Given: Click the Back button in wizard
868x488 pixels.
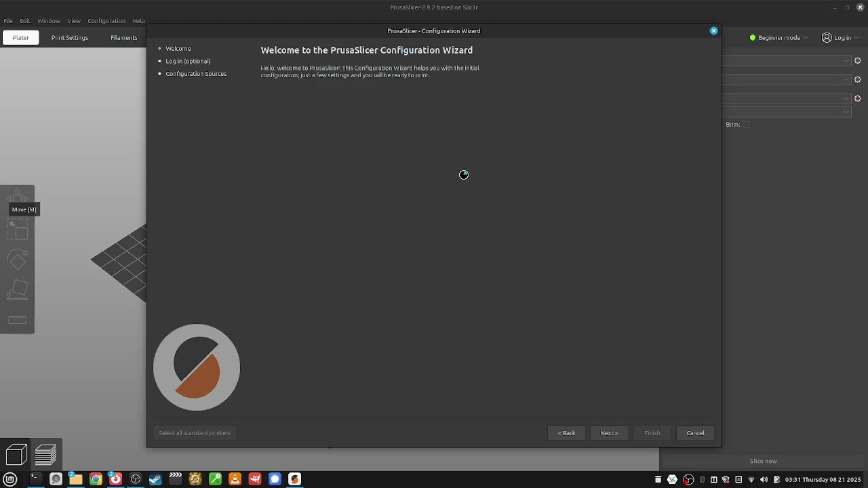Looking at the screenshot, I should (566, 433).
